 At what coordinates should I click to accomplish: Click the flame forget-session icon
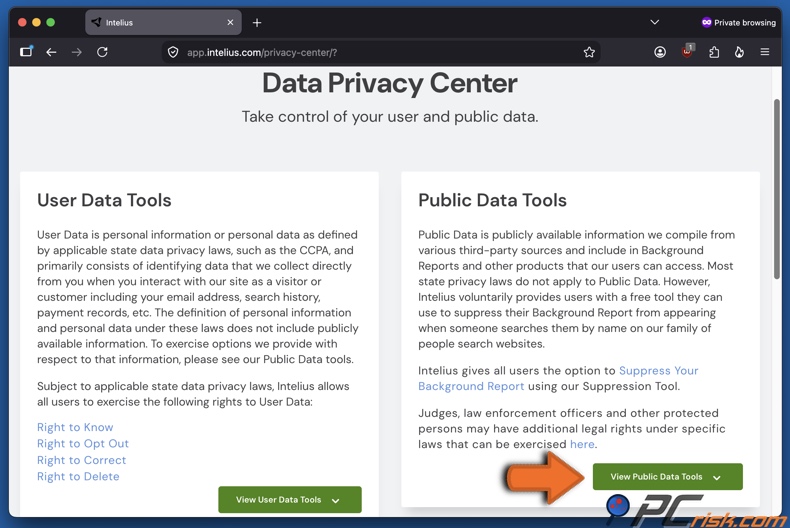click(x=739, y=52)
